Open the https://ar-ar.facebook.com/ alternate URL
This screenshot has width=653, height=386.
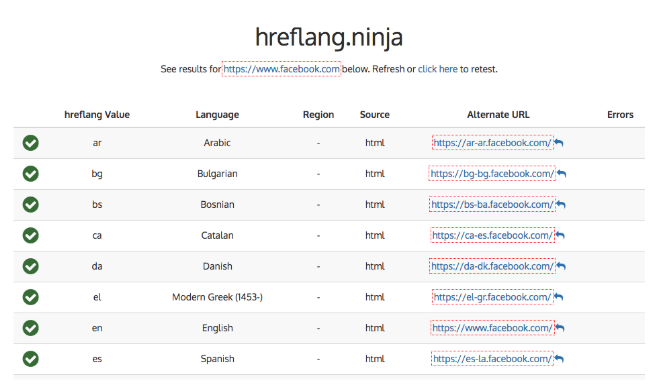pos(492,143)
